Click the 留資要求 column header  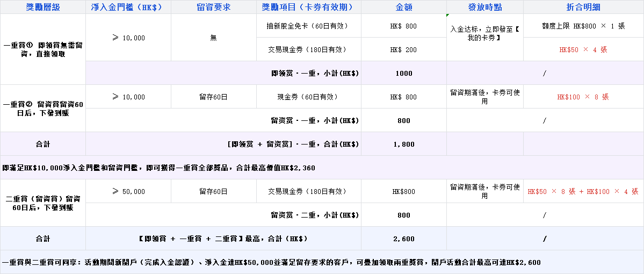[214, 7]
